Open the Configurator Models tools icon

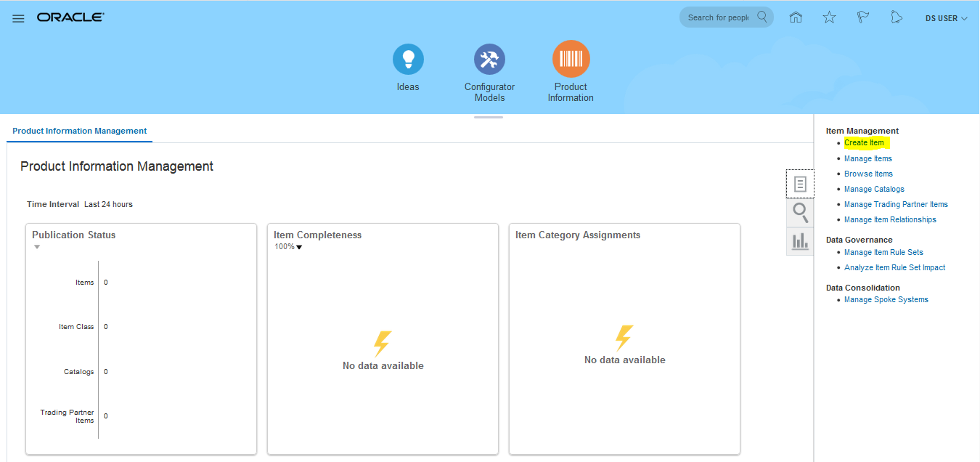(489, 59)
